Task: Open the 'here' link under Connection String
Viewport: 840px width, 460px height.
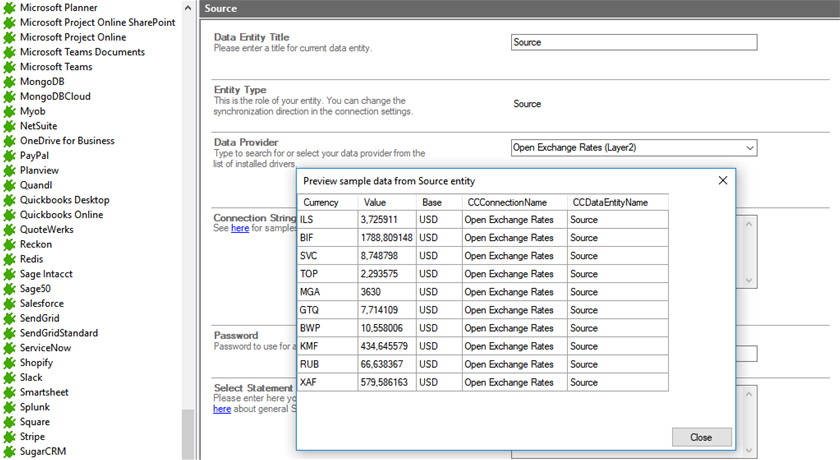Action: pos(240,228)
